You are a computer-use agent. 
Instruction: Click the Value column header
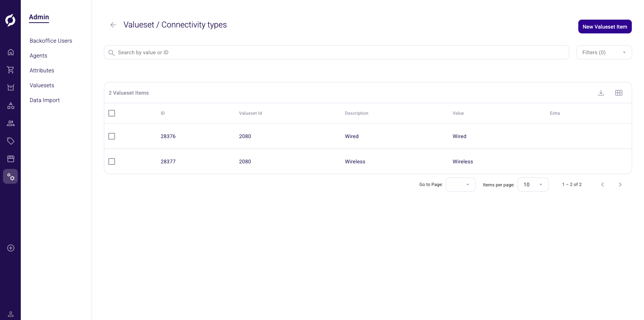pyautogui.click(x=458, y=113)
